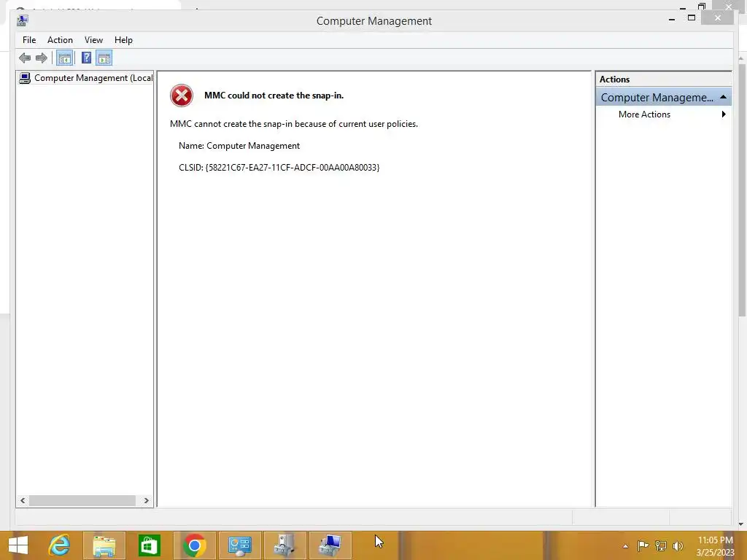Switch to Chrome on taskbar

tap(194, 545)
